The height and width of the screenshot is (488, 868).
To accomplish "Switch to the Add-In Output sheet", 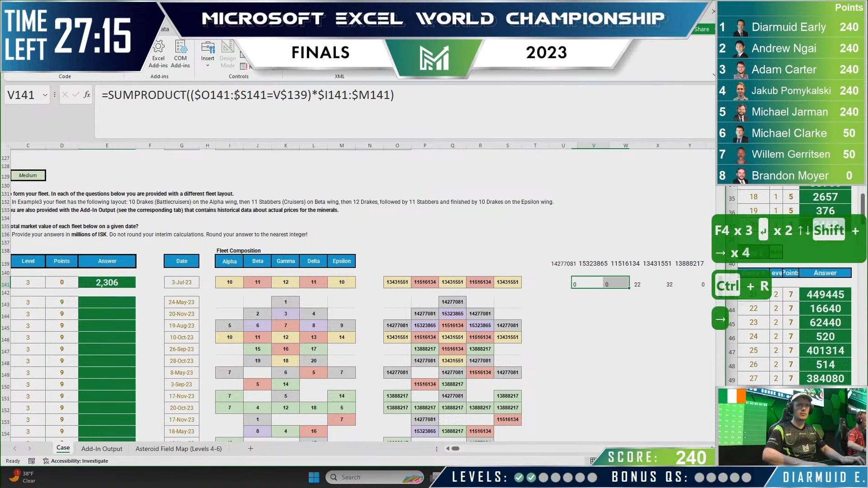I will (x=102, y=449).
